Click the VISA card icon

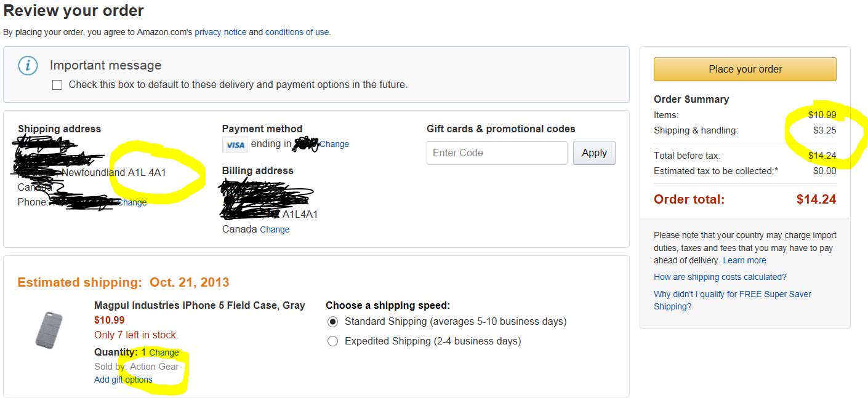coord(235,145)
